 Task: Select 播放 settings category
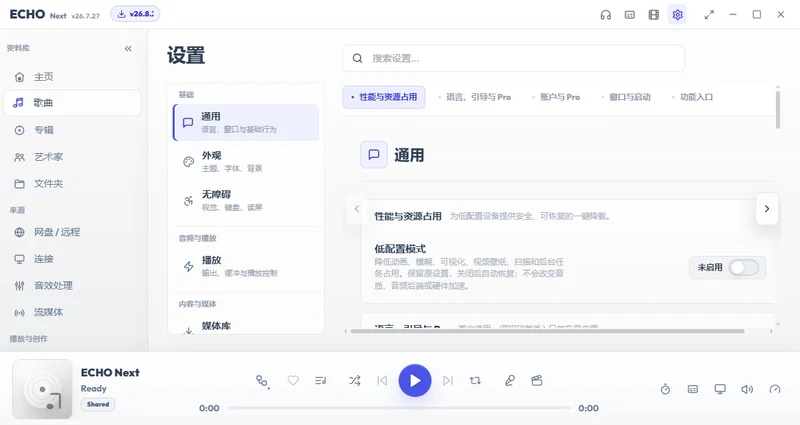(x=246, y=266)
